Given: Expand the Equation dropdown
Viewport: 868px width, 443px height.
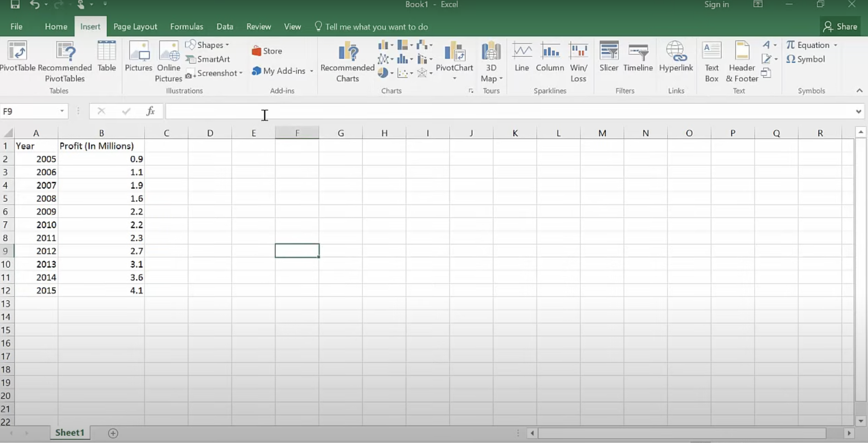Looking at the screenshot, I should (x=835, y=45).
